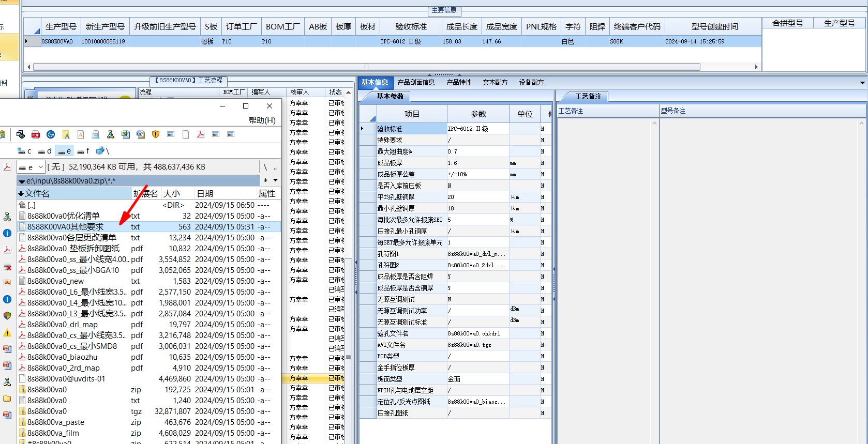Image resolution: width=868 pixels, height=444 pixels.
Task: Click the yellow shield exclamation toolbar icon
Action: [156, 134]
